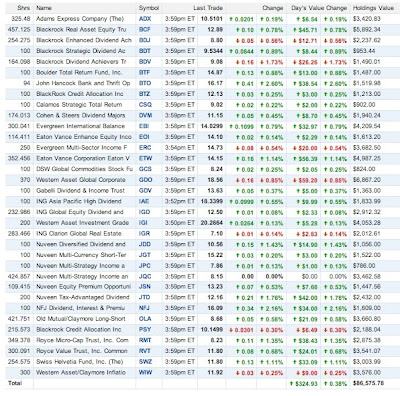Open the RVT symbol link
The width and height of the screenshot is (400, 396).
click(x=145, y=351)
